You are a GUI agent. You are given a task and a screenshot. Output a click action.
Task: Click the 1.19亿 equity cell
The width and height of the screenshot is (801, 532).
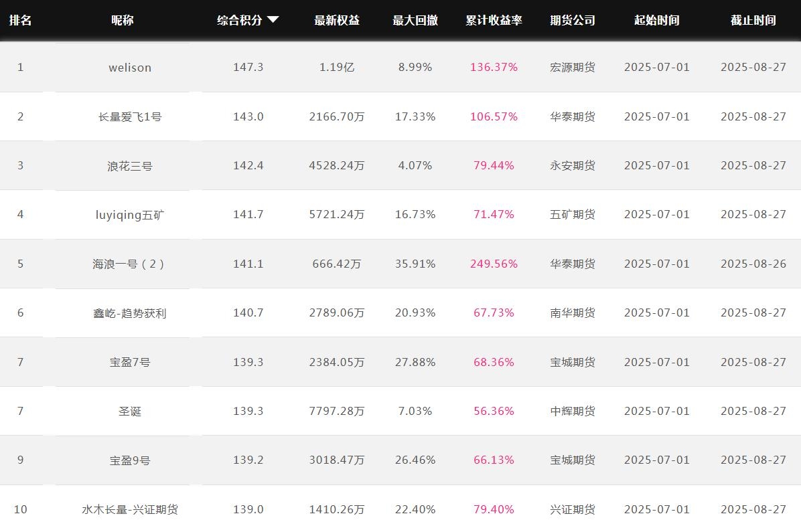pos(337,67)
